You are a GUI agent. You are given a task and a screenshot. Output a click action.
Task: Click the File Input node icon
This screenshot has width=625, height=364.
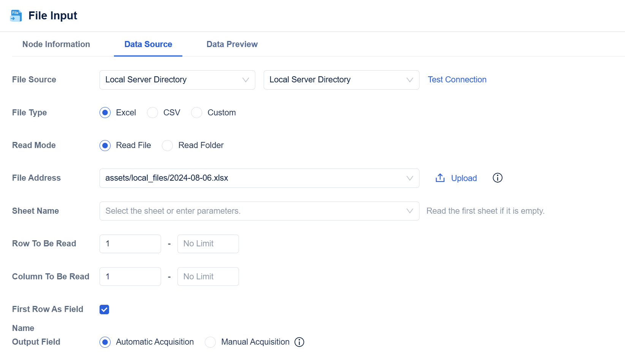coord(16,16)
